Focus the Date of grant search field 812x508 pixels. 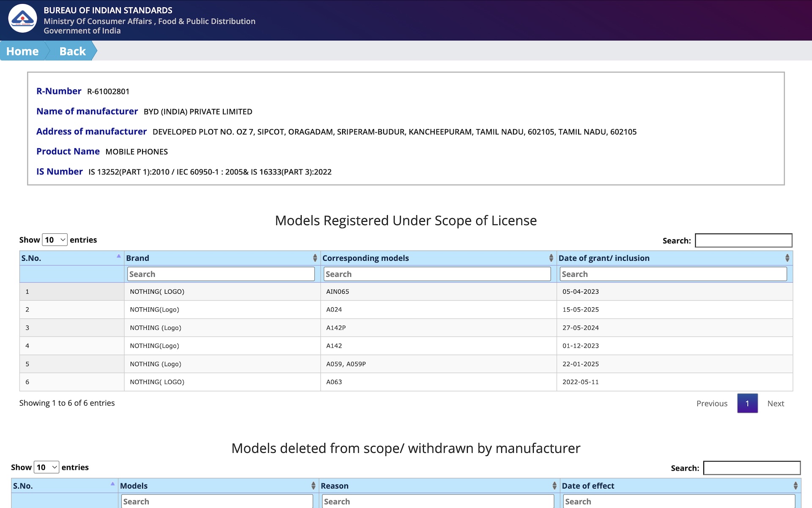[x=673, y=274]
